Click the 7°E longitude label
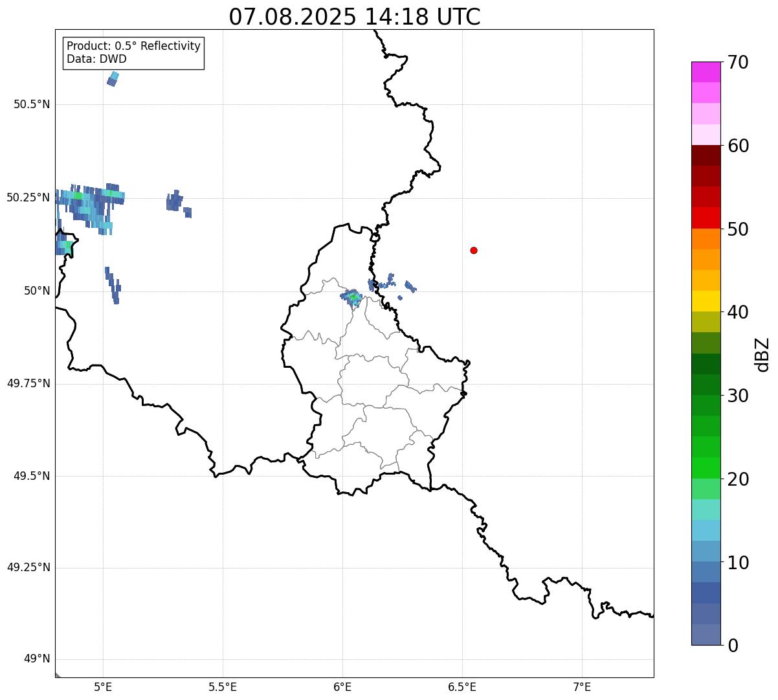This screenshot has width=778, height=700. [582, 686]
